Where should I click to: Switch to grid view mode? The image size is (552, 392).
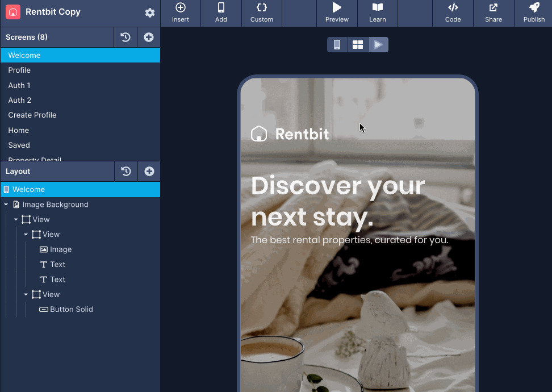(358, 45)
